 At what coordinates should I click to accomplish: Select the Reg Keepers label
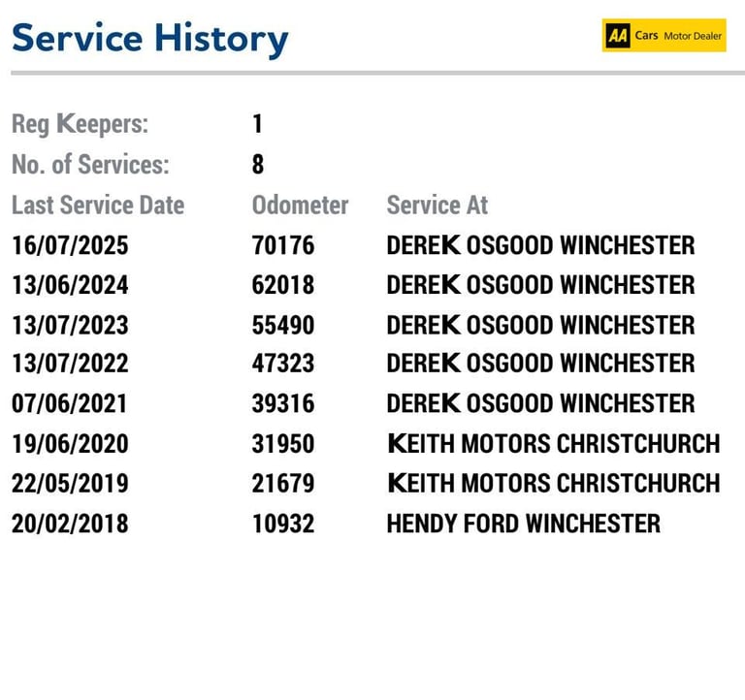pyautogui.click(x=80, y=124)
